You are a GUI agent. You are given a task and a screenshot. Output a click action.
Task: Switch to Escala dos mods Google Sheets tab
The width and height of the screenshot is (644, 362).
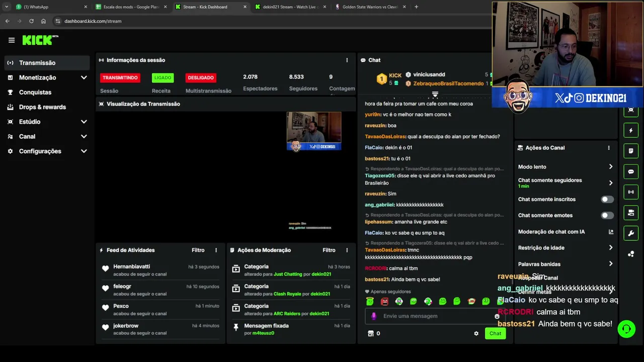tap(131, 7)
